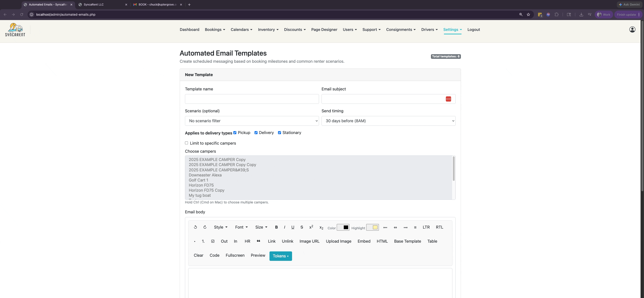Click the Template name input field
This screenshot has width=644, height=298.
(x=252, y=99)
